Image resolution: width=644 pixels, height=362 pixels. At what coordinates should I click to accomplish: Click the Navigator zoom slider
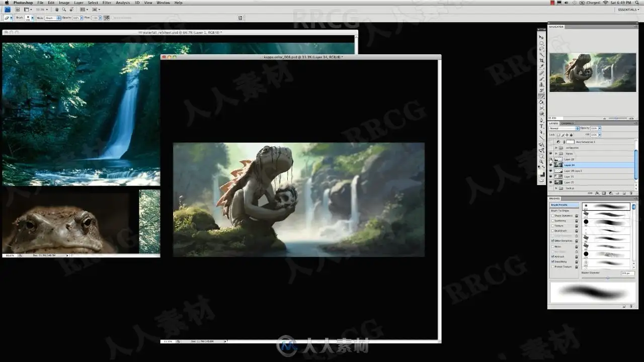616,118
